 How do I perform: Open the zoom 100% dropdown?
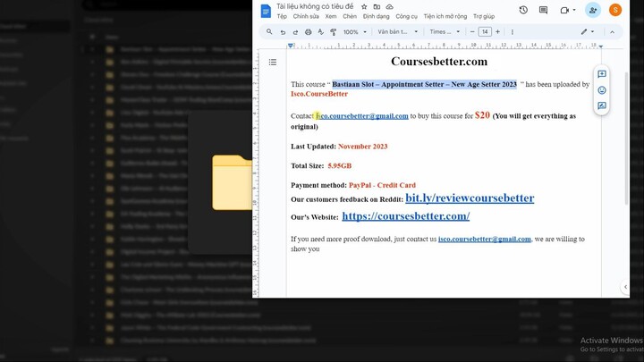(355, 31)
